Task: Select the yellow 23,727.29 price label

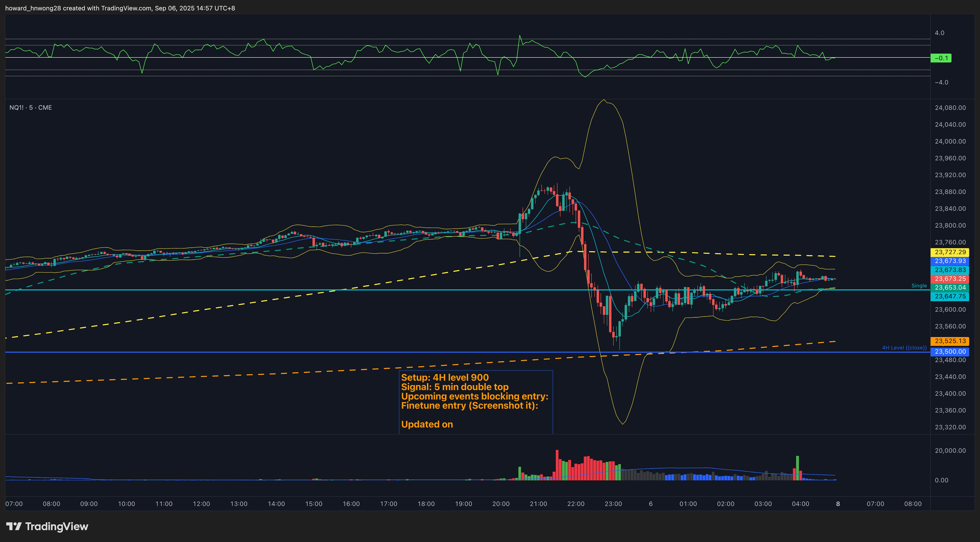Action: [x=950, y=252]
